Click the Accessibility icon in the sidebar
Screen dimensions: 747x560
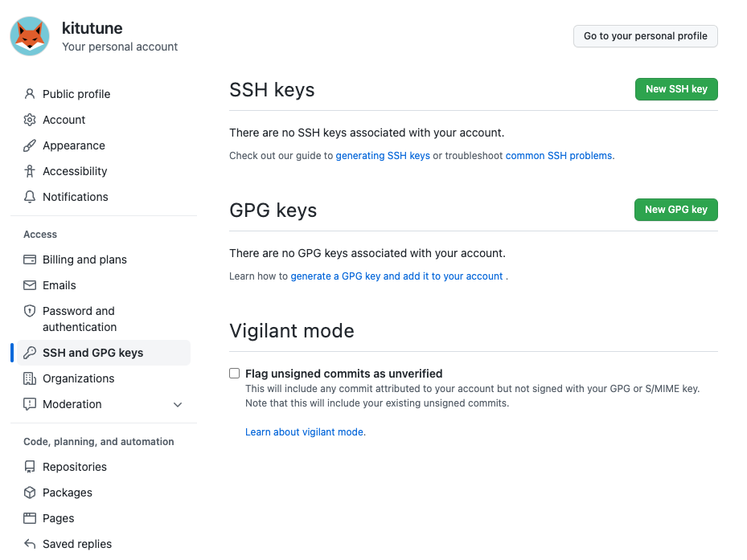point(28,171)
